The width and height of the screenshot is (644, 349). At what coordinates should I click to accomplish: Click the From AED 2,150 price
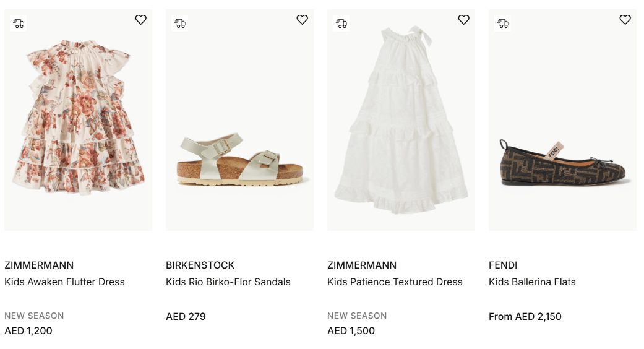(x=525, y=316)
